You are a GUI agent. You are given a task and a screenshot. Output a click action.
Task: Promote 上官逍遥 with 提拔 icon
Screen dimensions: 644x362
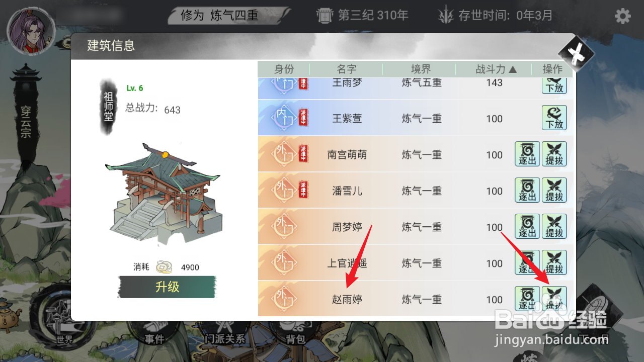coord(554,262)
